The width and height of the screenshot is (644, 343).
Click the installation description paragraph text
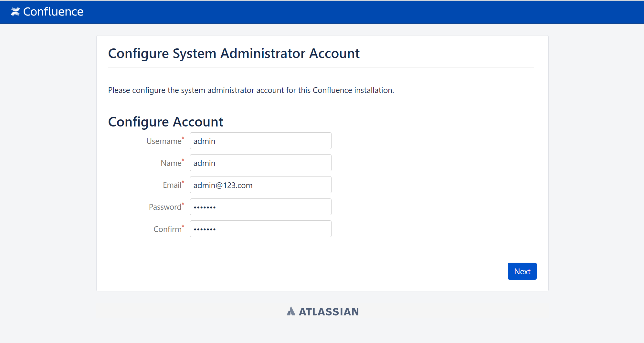click(251, 90)
